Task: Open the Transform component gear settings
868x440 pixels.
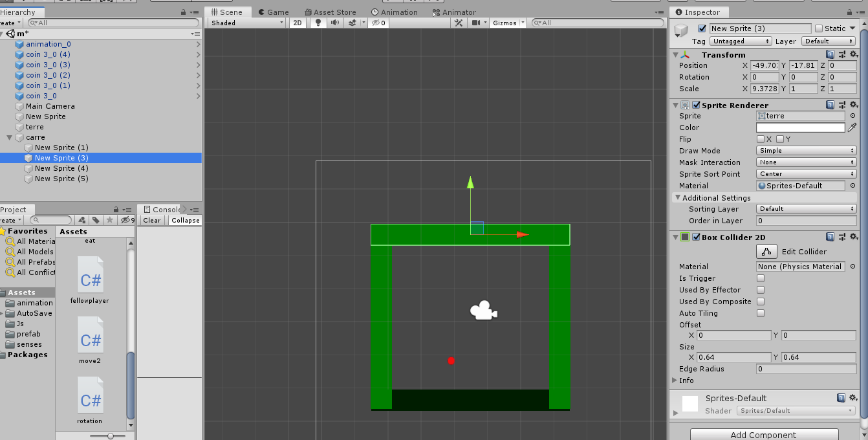Action: [x=853, y=55]
